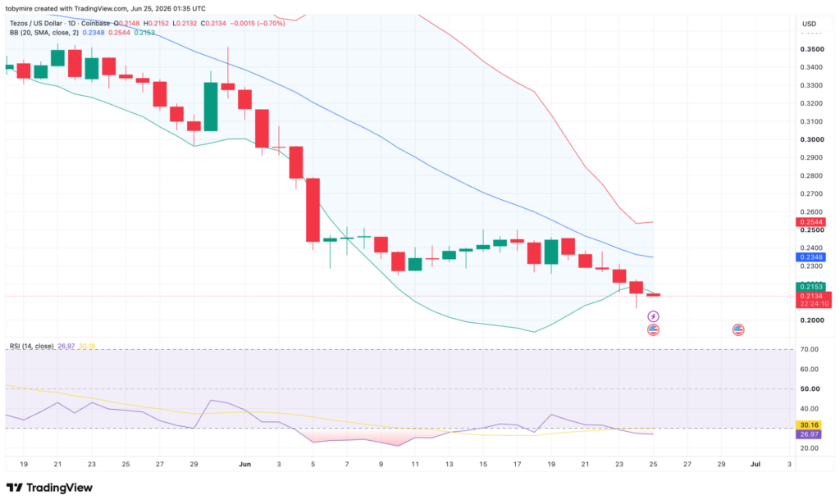840x504 pixels.
Task: Click the C0.2134 close value in legend
Action: coord(214,24)
